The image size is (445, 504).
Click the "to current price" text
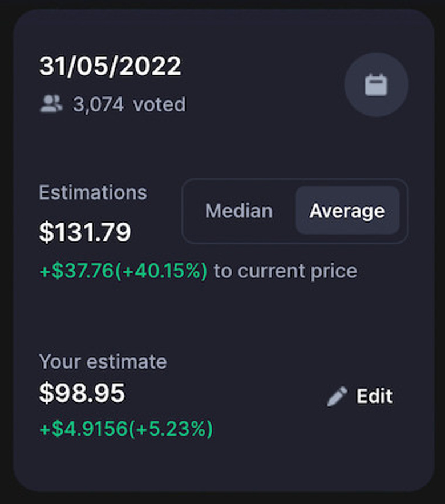tap(285, 271)
